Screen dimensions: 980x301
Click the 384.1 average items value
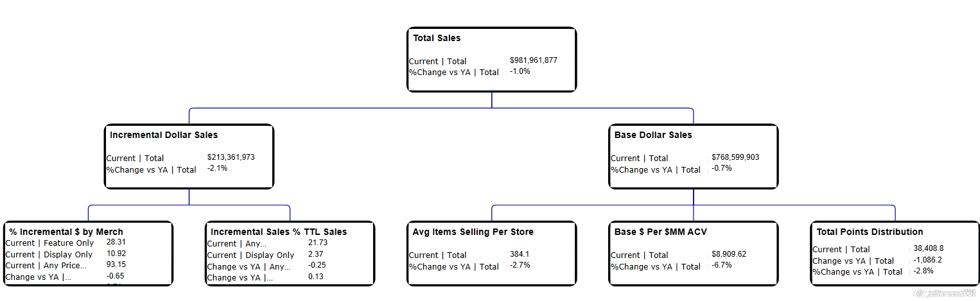519,254
